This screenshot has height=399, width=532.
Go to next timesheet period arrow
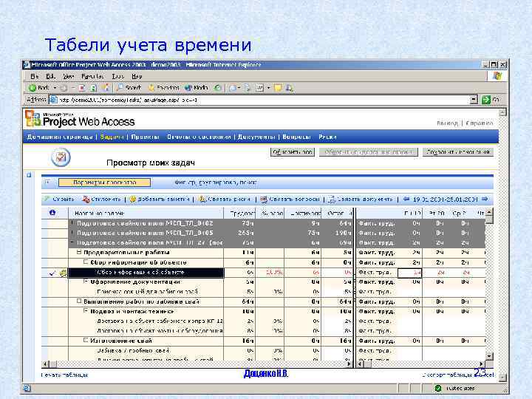(x=485, y=199)
